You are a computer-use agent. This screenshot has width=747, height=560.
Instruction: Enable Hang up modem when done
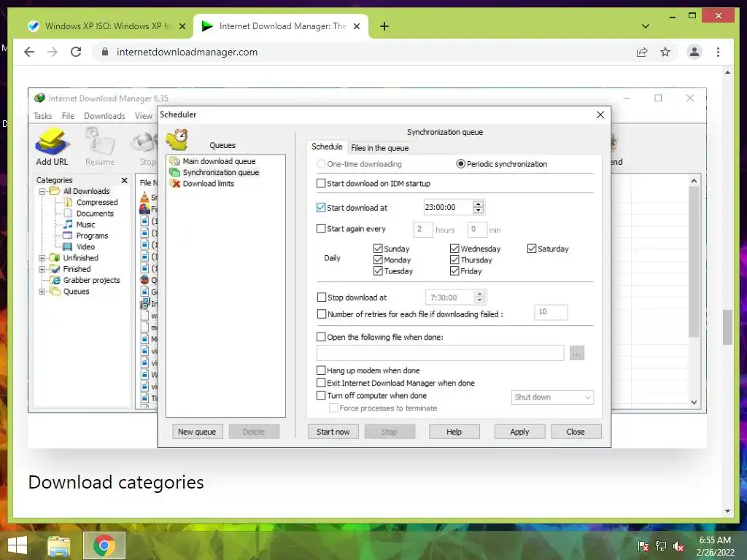point(321,370)
